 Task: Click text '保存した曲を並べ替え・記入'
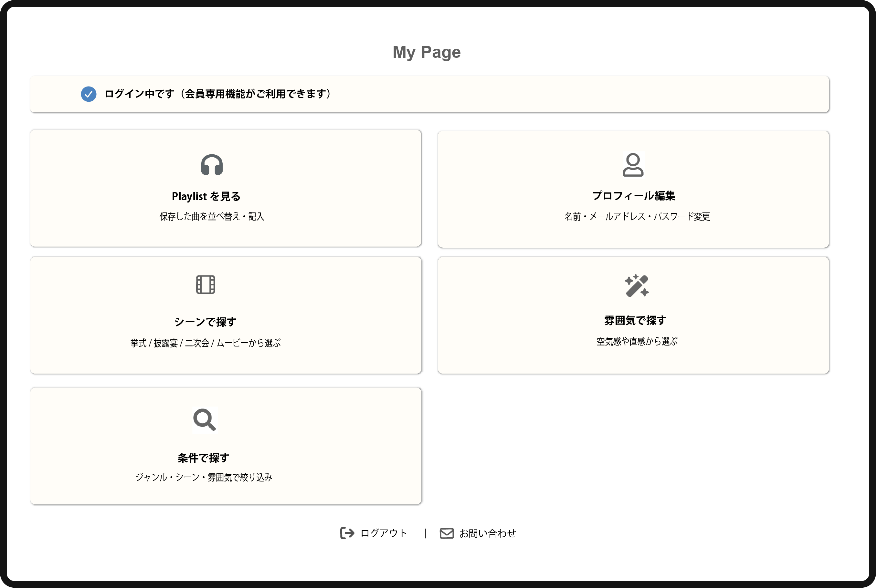pyautogui.click(x=212, y=216)
